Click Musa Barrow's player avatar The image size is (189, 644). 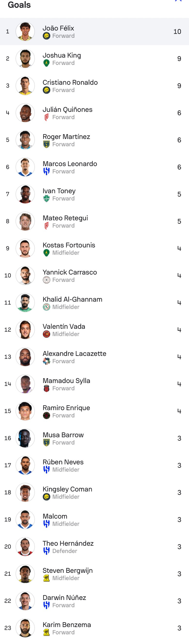tap(25, 438)
